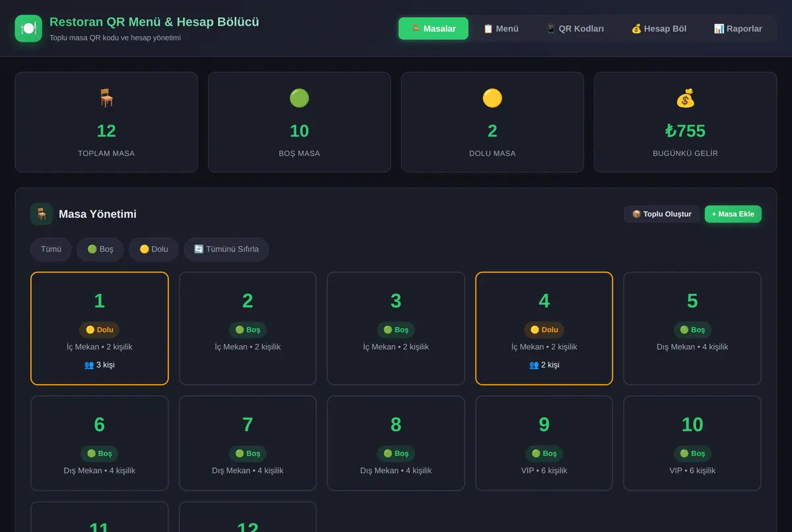Click the yellow circle icon above Dolu Masa

click(x=492, y=98)
